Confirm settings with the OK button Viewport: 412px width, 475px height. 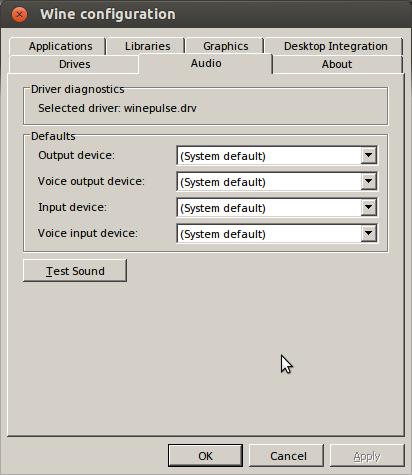click(205, 455)
